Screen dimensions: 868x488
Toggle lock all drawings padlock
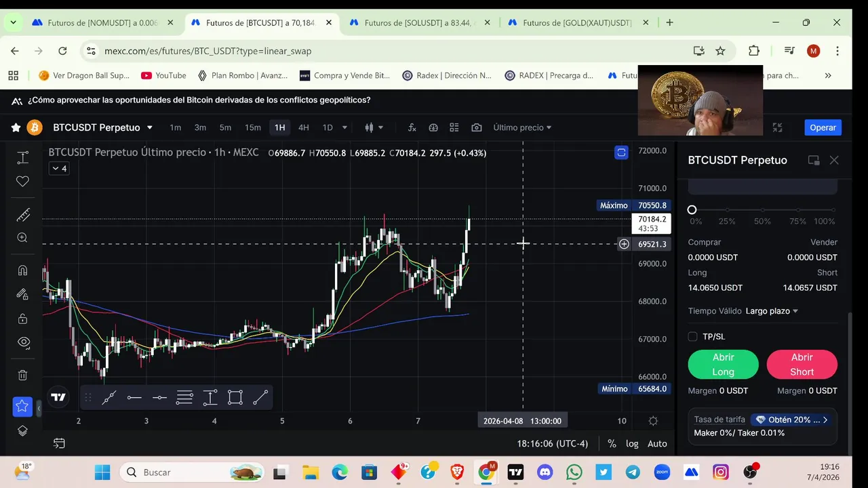[x=22, y=319]
